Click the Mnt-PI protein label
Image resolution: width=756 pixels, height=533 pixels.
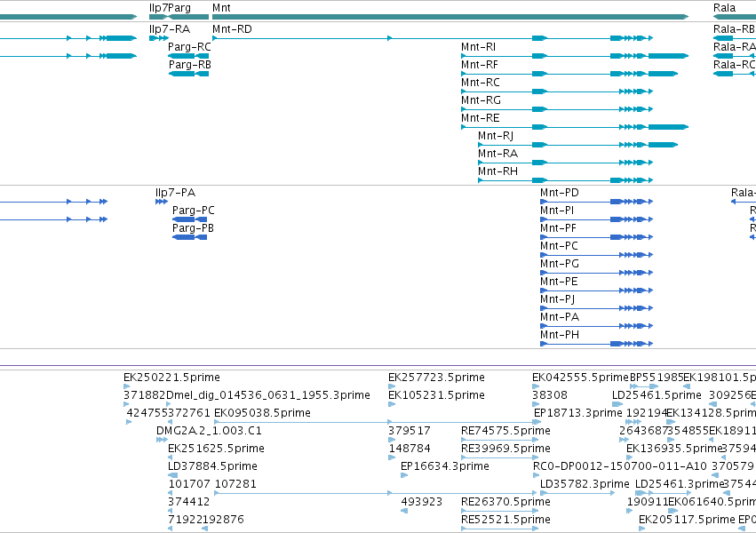[557, 211]
